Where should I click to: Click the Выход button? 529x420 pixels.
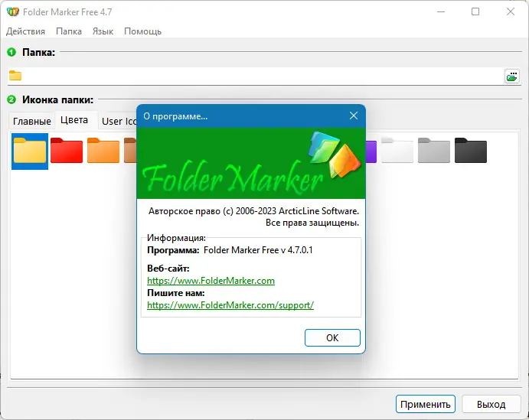[491, 404]
